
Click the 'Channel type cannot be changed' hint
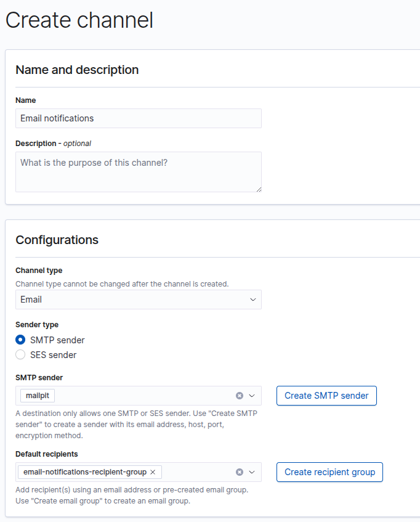(x=122, y=284)
